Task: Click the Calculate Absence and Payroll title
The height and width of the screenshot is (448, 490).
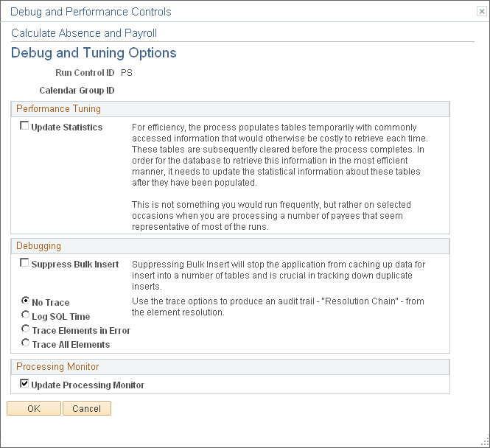Action: (x=84, y=33)
